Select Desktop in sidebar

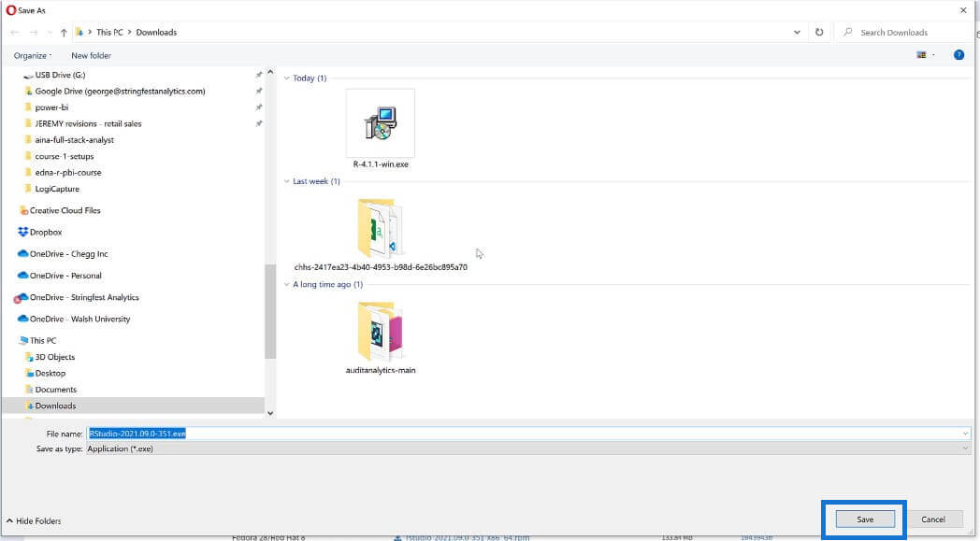[50, 373]
